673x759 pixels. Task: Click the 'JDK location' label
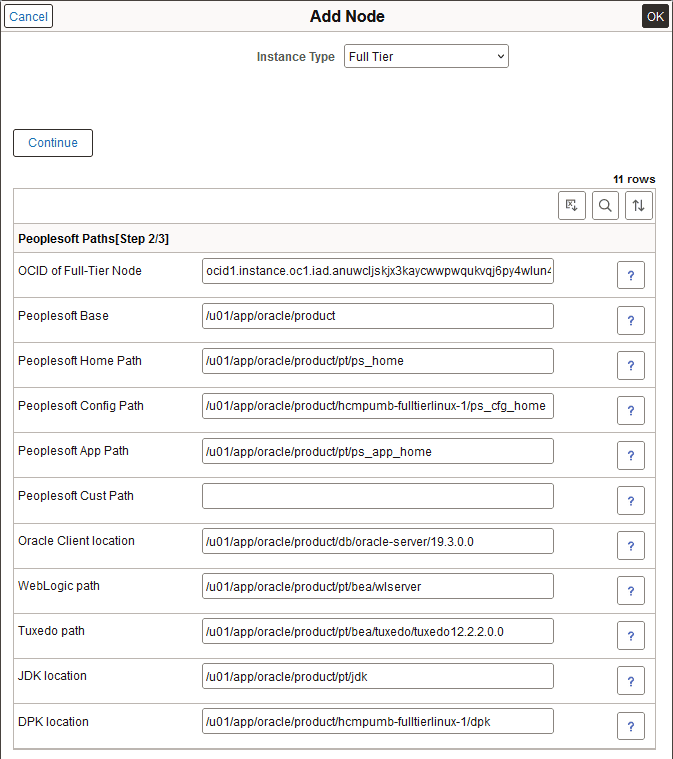coord(52,676)
